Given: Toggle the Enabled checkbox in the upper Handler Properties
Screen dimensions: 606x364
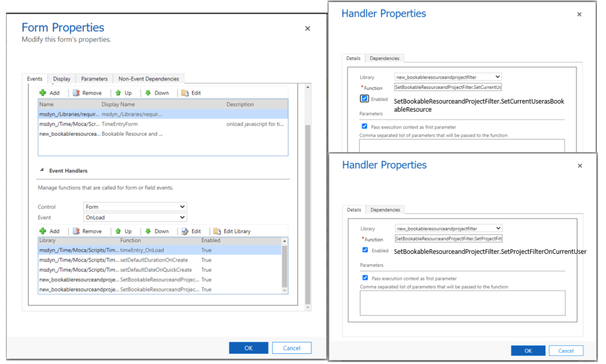Looking at the screenshot, I should (x=364, y=99).
